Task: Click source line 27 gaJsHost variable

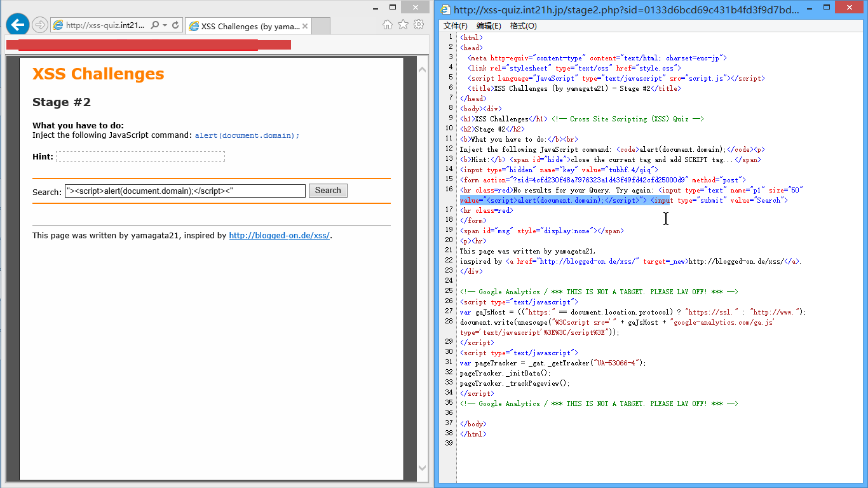Action: pos(633,312)
